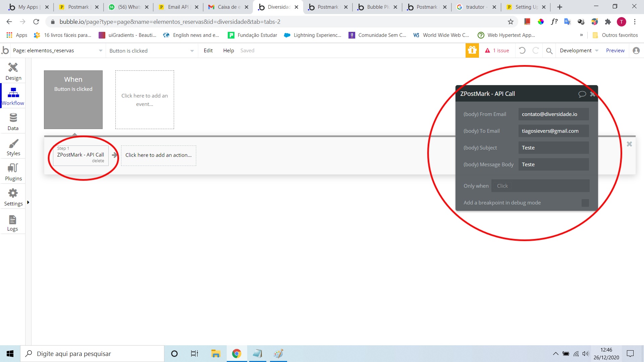Open the Chrome three-dot menu

635,22
